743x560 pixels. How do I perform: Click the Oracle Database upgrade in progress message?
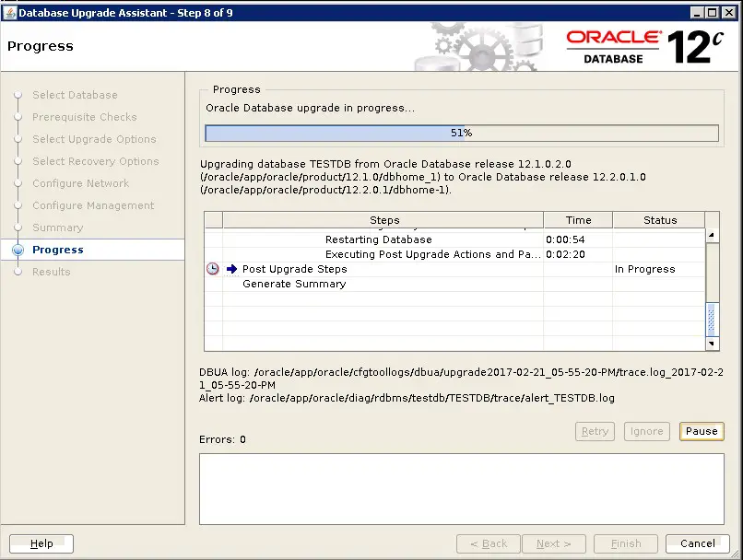(310, 108)
